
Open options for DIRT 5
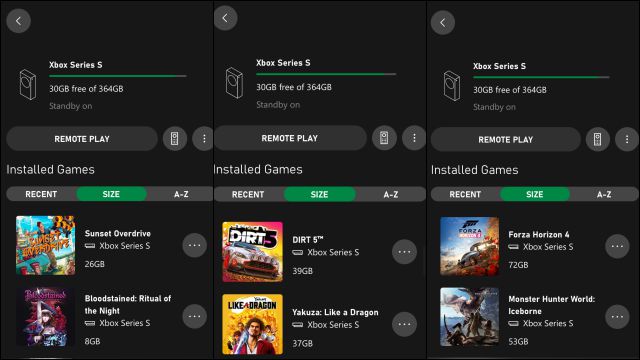click(x=404, y=252)
